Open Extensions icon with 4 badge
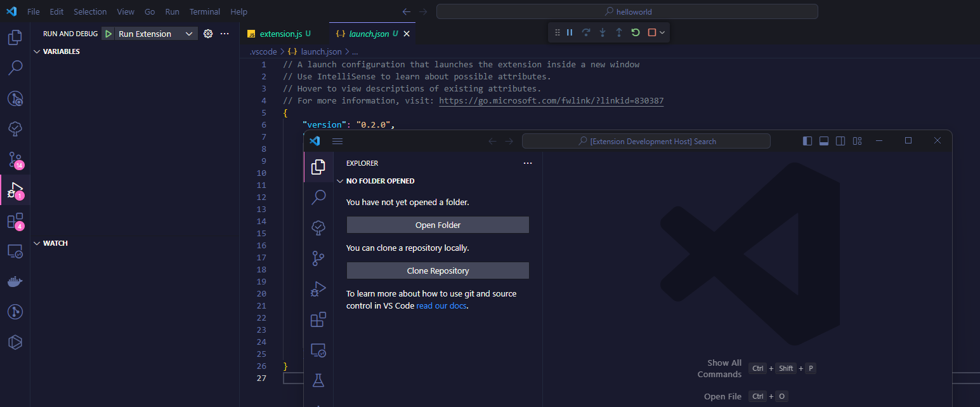The height and width of the screenshot is (407, 980). pos(15,220)
